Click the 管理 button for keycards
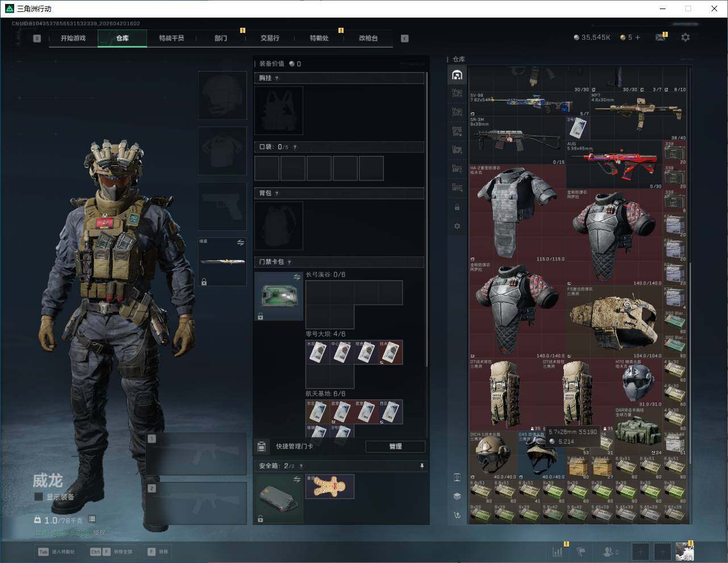728x563 pixels. (395, 447)
